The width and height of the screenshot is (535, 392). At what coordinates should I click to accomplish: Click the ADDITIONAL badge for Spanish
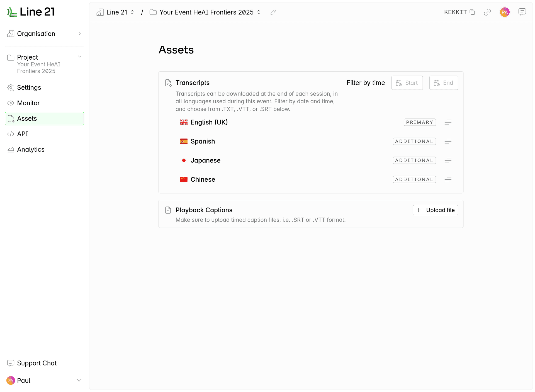414,142
